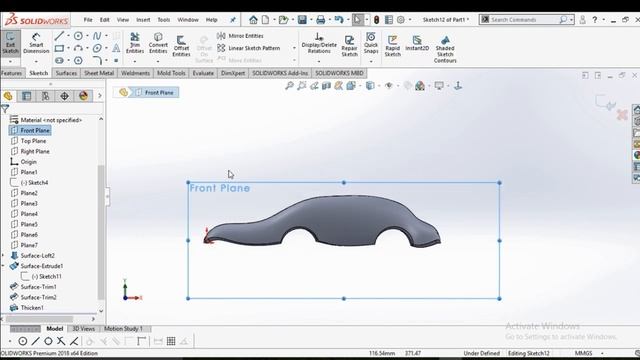Click the Rebuild traffic light icon
The height and width of the screenshot is (360, 640).
click(x=376, y=20)
